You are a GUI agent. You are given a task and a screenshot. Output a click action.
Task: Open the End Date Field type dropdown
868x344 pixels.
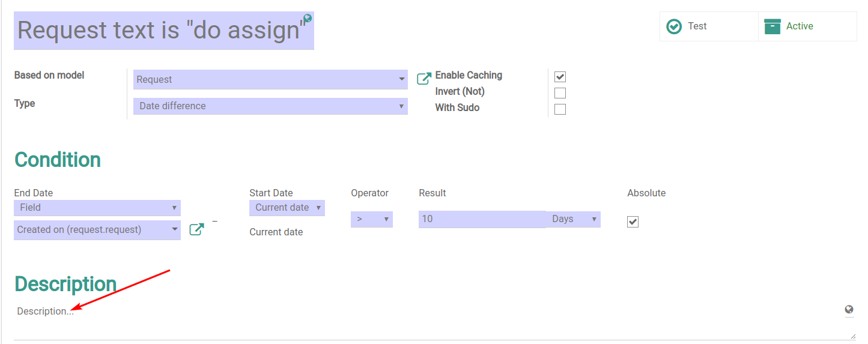point(97,208)
